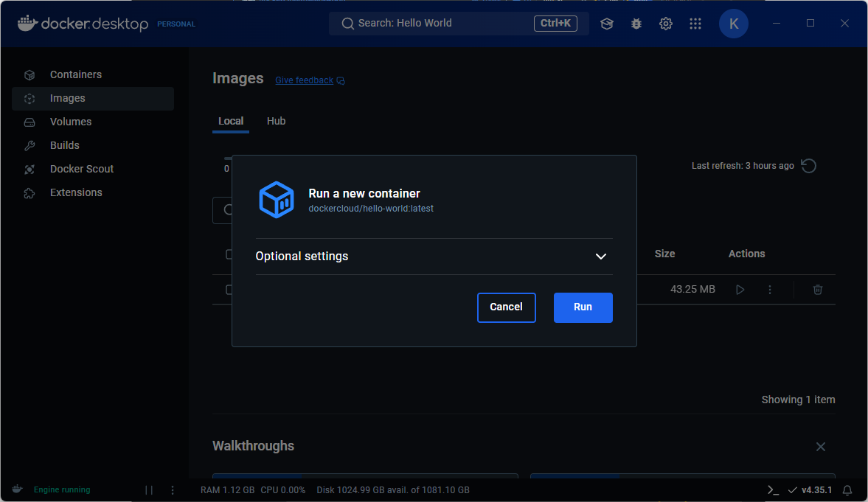
Task: Click the Ctrl+K shortcut badge
Action: [x=555, y=24]
